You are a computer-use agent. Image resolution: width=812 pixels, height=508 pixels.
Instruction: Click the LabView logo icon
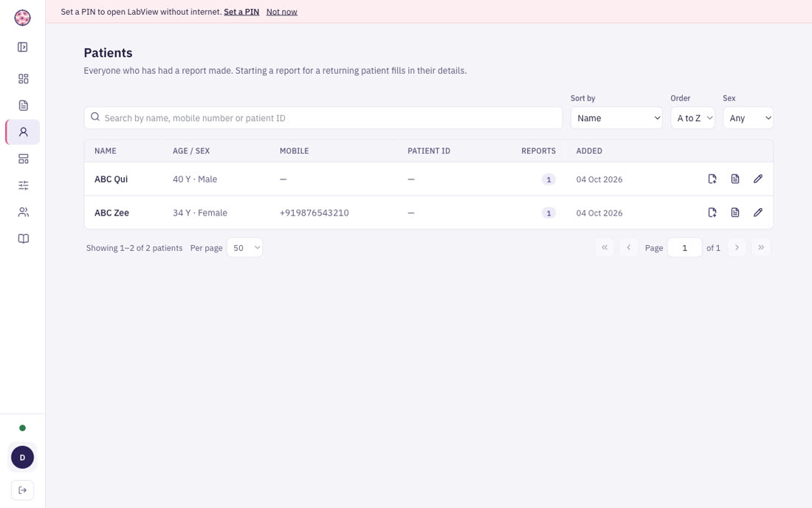(x=22, y=18)
